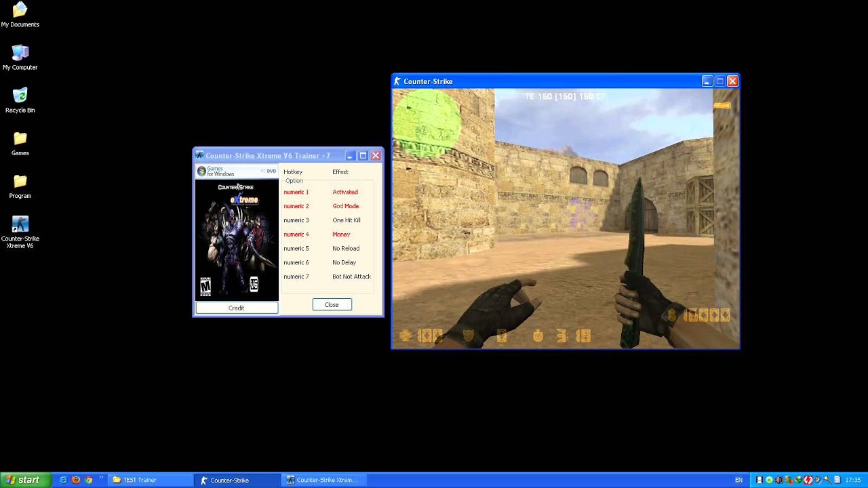Image resolution: width=868 pixels, height=488 pixels.
Task: Click the taskbar clock showing 17:35
Action: pyautogui.click(x=853, y=480)
